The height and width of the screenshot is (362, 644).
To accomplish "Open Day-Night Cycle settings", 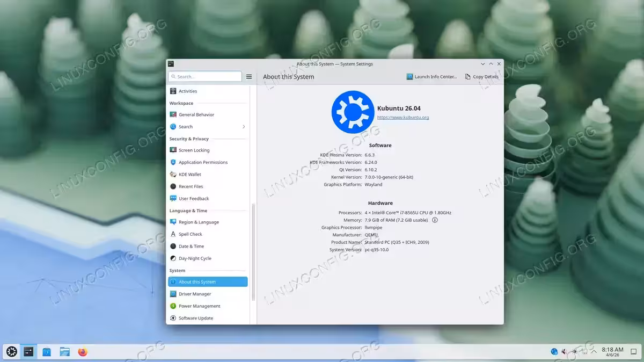I will 208,258.
